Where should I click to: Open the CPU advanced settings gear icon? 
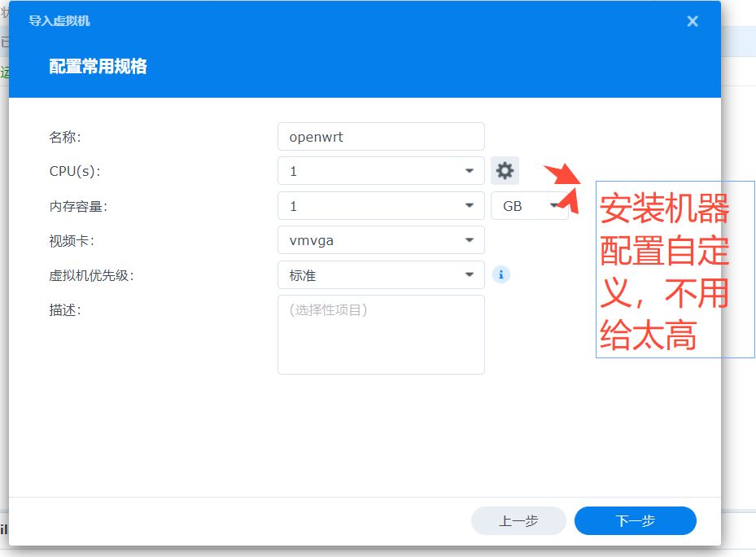pos(505,171)
